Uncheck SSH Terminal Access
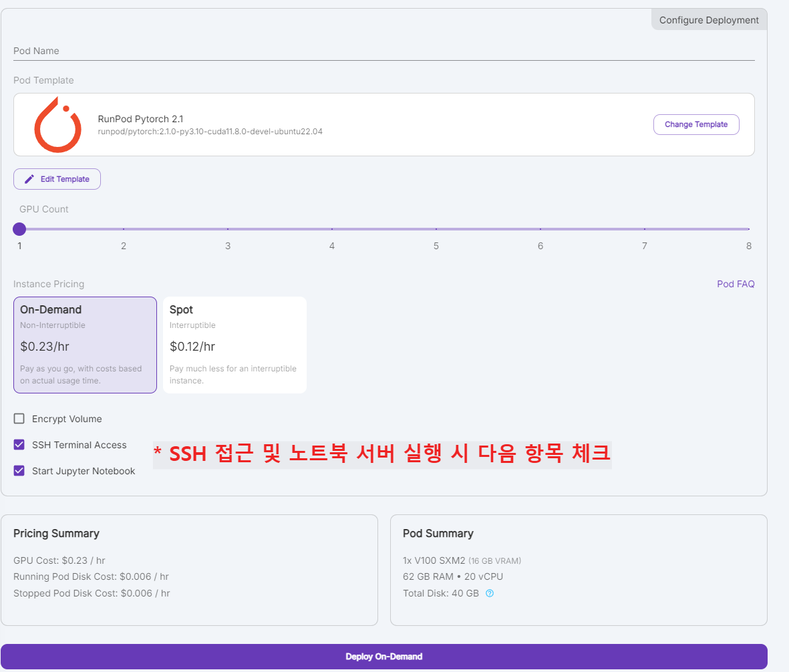Viewport: 789px width, 672px height. [x=19, y=445]
